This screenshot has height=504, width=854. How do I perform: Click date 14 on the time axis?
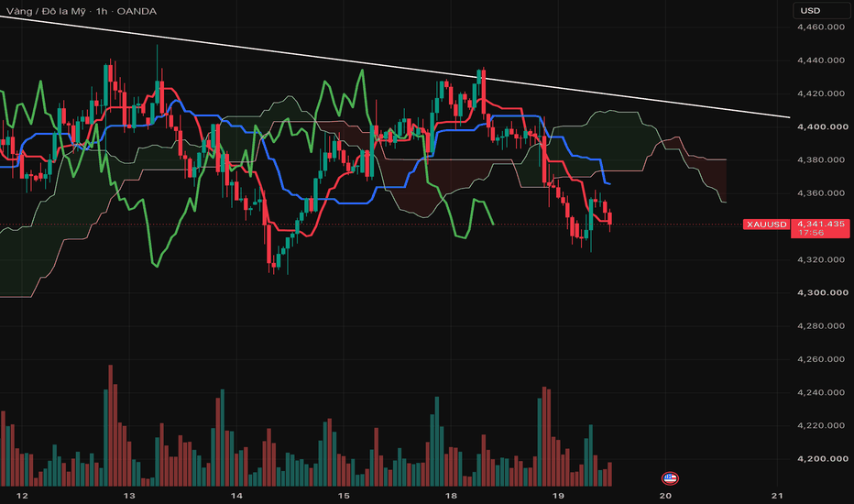click(x=236, y=496)
